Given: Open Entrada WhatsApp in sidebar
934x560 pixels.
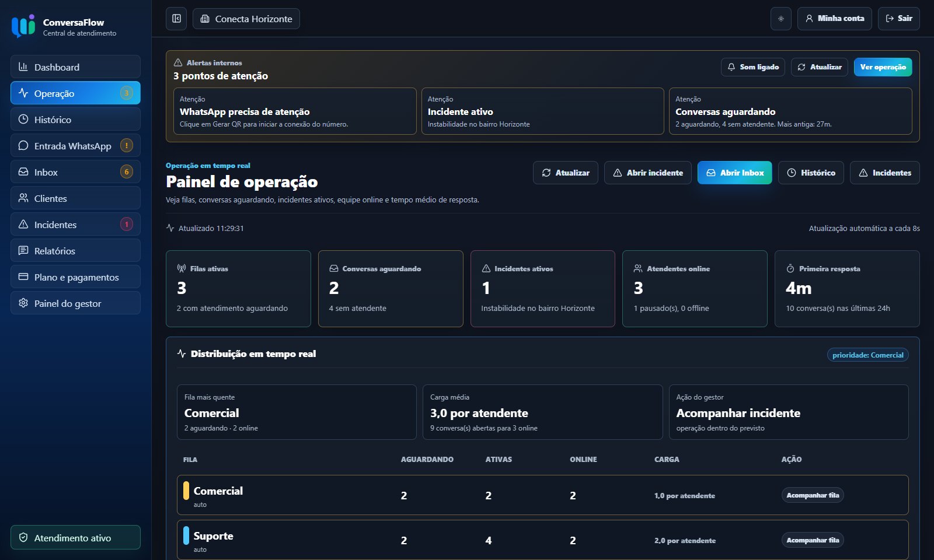Looking at the screenshot, I should (75, 146).
